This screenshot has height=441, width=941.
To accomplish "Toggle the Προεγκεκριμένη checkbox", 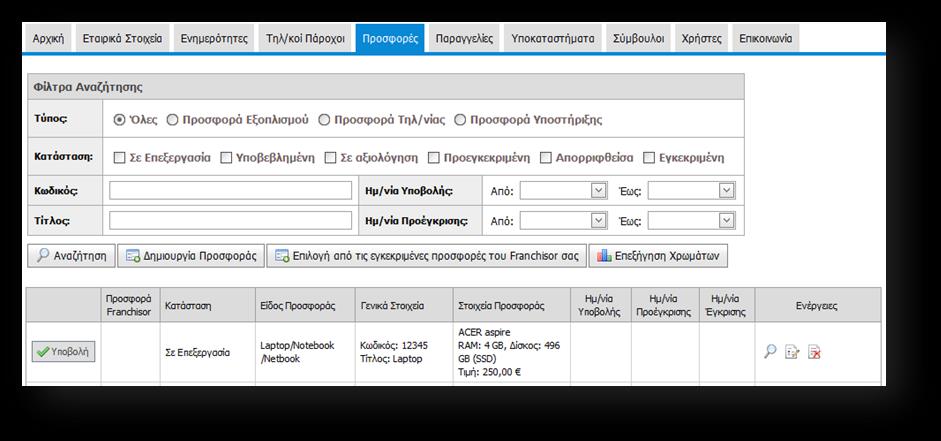I will coord(434,158).
